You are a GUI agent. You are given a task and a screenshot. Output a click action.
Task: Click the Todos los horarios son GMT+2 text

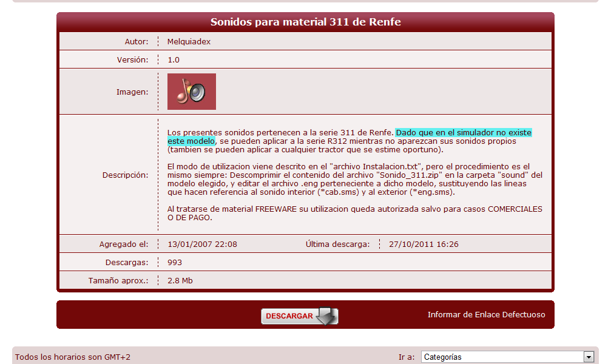point(73,357)
